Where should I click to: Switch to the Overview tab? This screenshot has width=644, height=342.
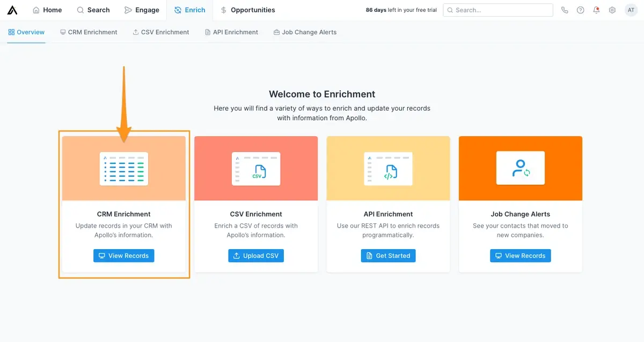26,32
